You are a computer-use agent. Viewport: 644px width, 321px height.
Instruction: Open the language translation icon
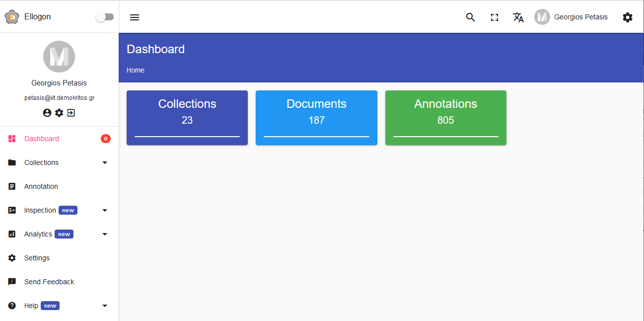(518, 17)
